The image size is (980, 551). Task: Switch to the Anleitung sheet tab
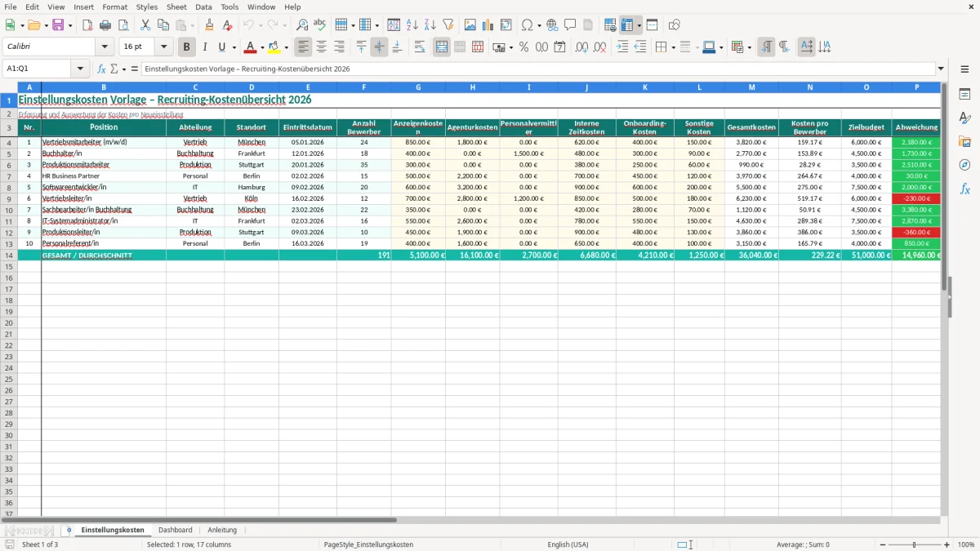click(x=222, y=531)
